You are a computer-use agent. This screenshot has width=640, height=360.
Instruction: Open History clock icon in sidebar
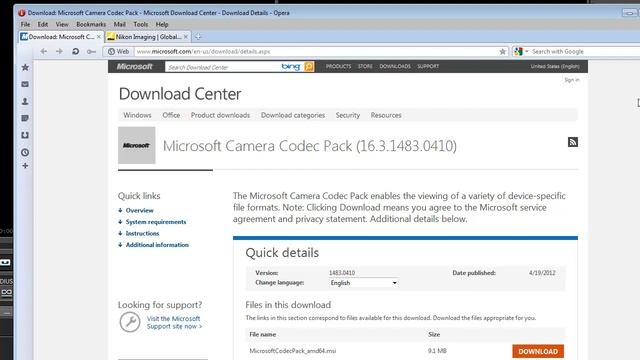[x=25, y=152]
